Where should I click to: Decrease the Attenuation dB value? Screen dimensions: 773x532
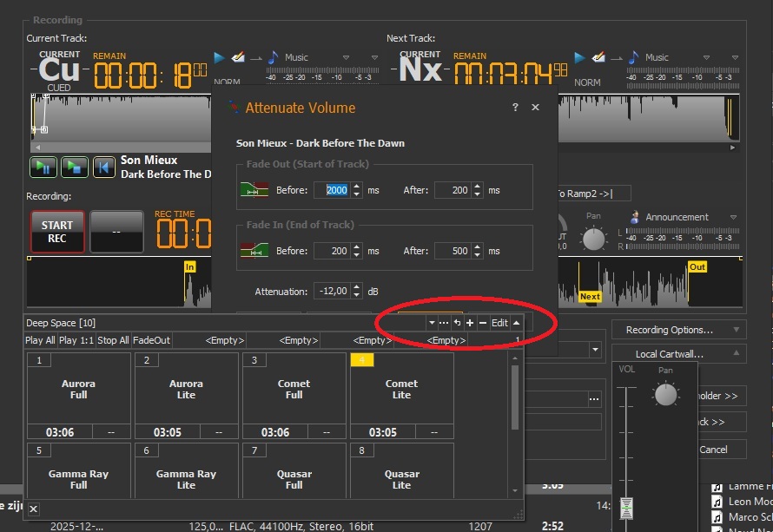356,295
